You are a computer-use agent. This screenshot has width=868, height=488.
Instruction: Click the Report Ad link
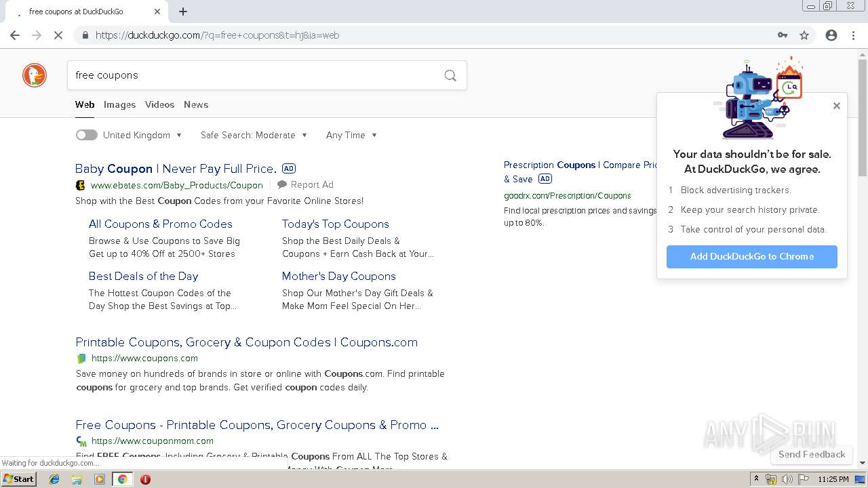312,184
